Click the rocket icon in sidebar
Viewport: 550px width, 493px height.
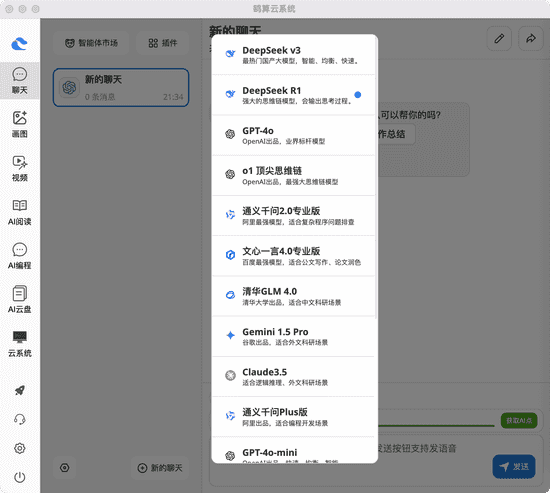pyautogui.click(x=20, y=390)
